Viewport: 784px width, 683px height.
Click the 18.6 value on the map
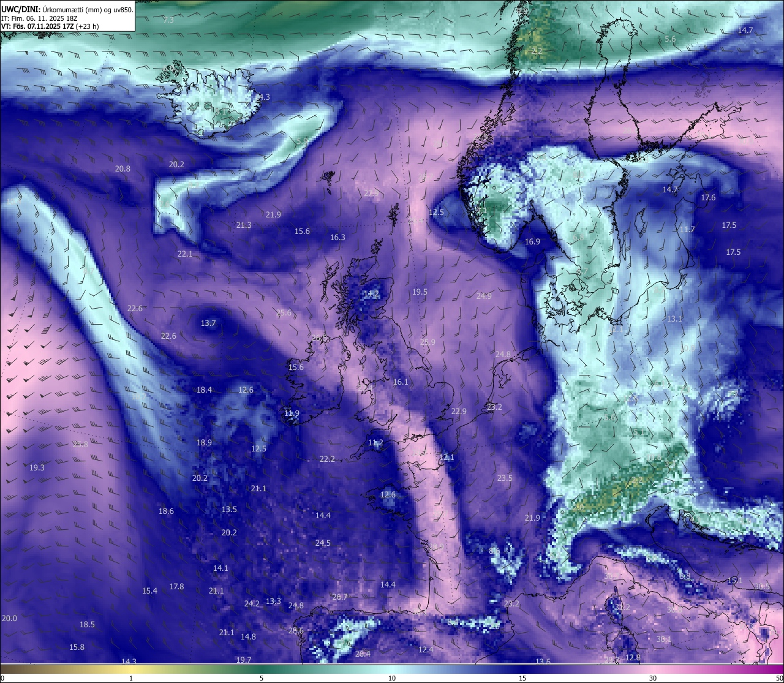(166, 511)
